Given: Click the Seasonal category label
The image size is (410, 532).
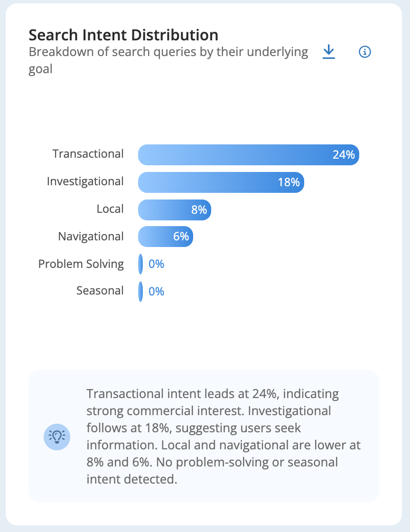Looking at the screenshot, I should [x=100, y=291].
